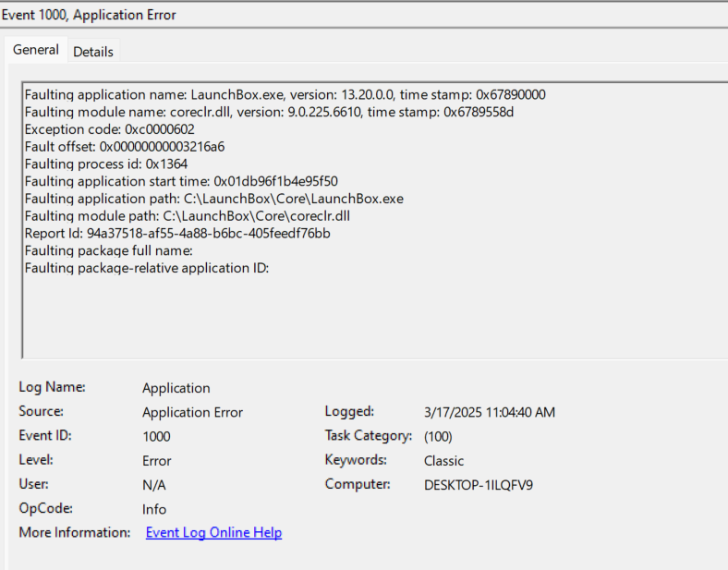Click the 'Level:' label
Image resolution: width=728 pixels, height=570 pixels.
coord(36,459)
